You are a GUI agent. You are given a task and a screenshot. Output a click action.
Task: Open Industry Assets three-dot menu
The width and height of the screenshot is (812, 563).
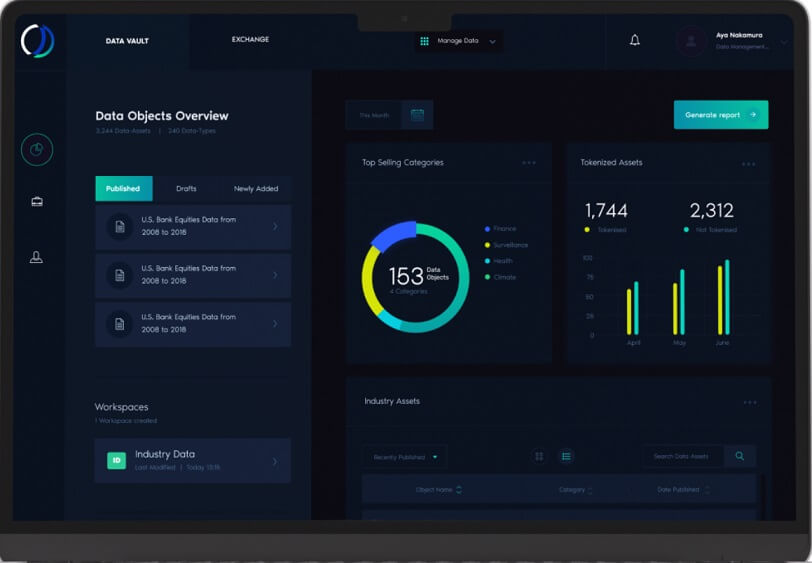pos(750,402)
